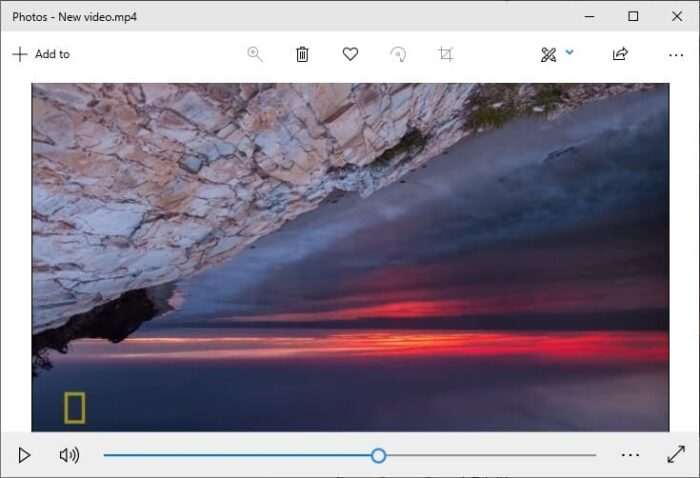Click the zoom magnifier icon
This screenshot has width=700, height=478.
tap(255, 54)
